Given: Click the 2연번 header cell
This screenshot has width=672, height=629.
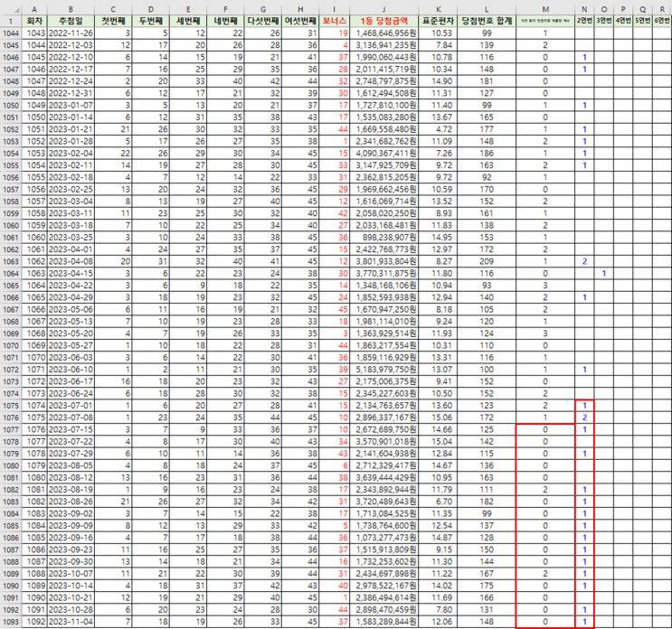Looking at the screenshot, I should click(x=584, y=21).
